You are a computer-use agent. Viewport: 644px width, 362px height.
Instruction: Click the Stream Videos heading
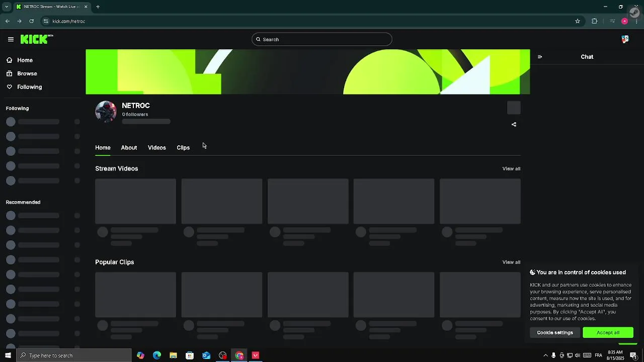point(117,168)
